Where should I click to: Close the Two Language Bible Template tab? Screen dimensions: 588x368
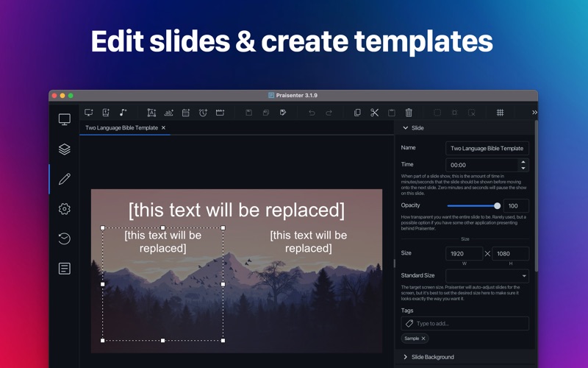[x=163, y=127]
